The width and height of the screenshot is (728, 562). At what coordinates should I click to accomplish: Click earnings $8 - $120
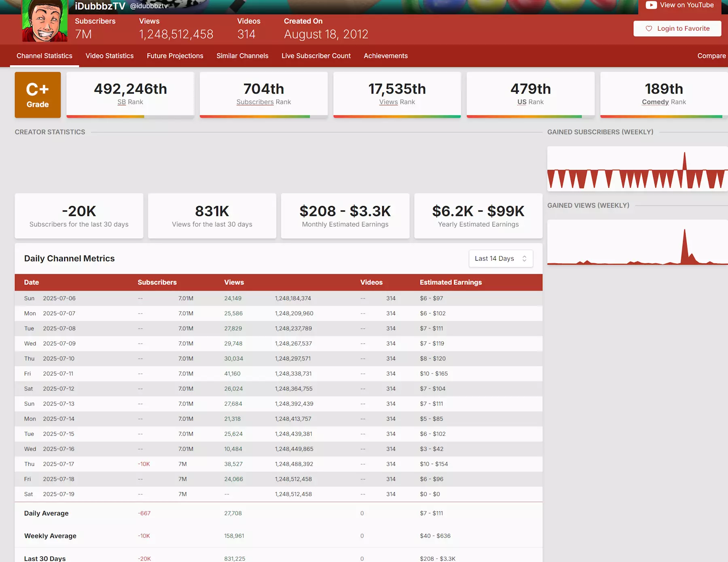coord(432,358)
